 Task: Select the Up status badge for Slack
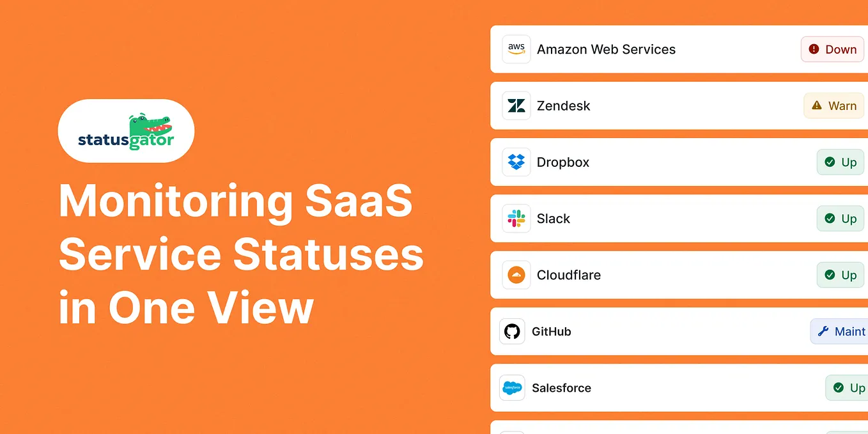pos(841,219)
